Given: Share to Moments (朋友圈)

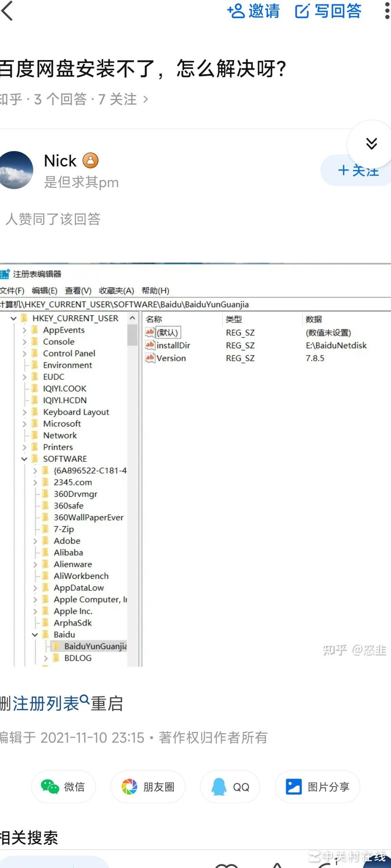Looking at the screenshot, I should point(148,787).
